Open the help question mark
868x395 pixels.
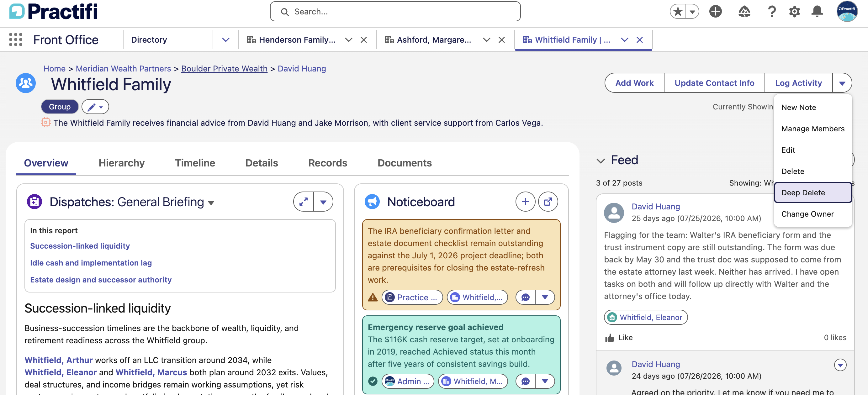click(772, 12)
